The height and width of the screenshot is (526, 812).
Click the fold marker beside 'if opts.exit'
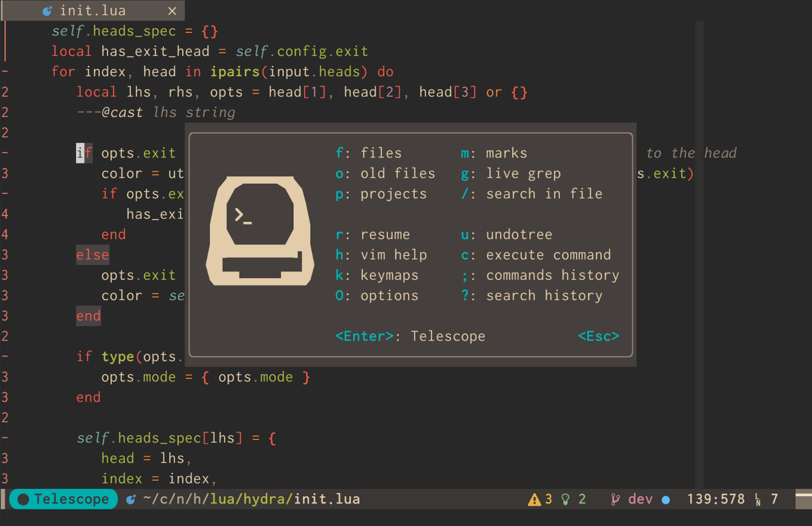click(5, 153)
